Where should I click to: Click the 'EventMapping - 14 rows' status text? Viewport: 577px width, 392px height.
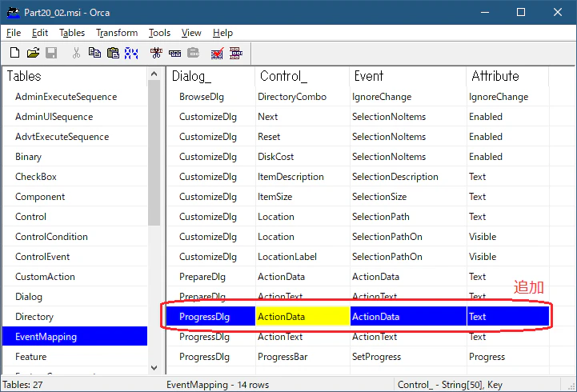tap(218, 385)
